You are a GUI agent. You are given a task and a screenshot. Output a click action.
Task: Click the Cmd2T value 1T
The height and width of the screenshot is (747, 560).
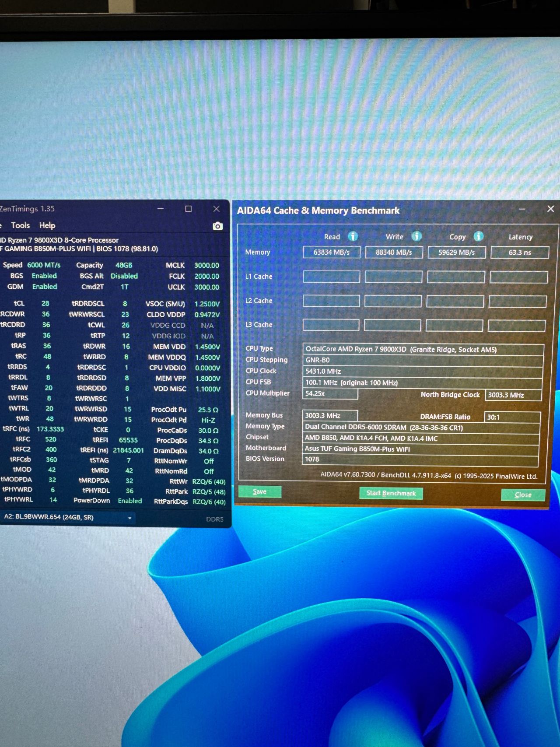tap(125, 287)
